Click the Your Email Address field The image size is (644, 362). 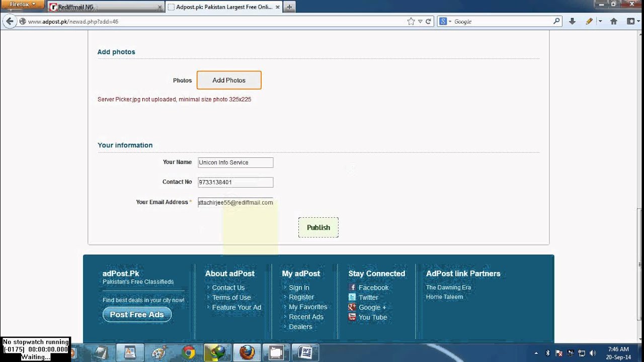[235, 202]
